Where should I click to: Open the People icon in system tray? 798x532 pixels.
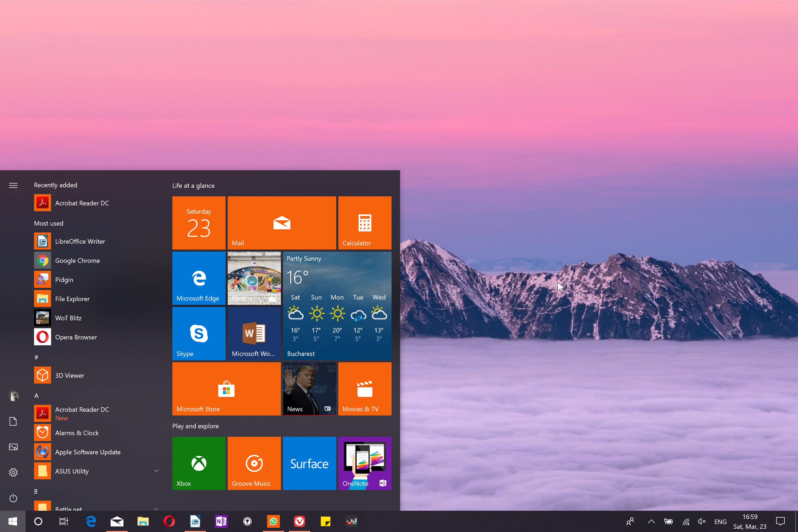(x=630, y=521)
